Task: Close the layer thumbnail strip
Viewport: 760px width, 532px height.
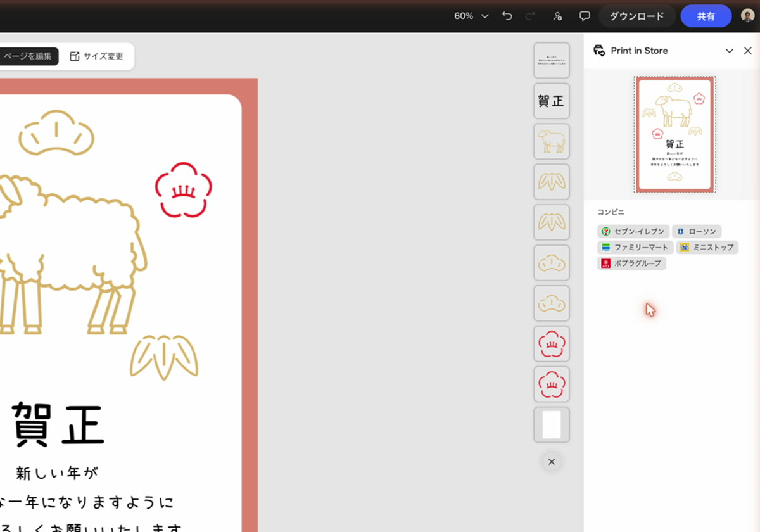Action: (x=552, y=462)
